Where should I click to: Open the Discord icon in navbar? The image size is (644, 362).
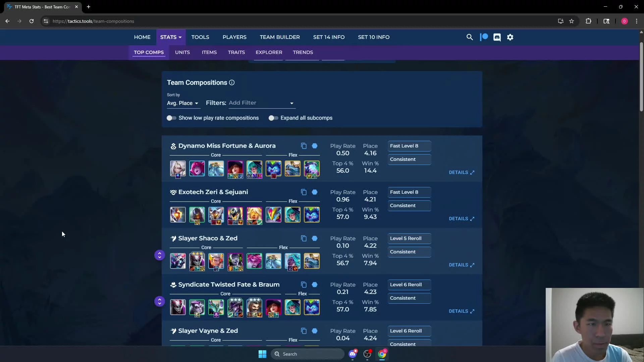pyautogui.click(x=497, y=37)
